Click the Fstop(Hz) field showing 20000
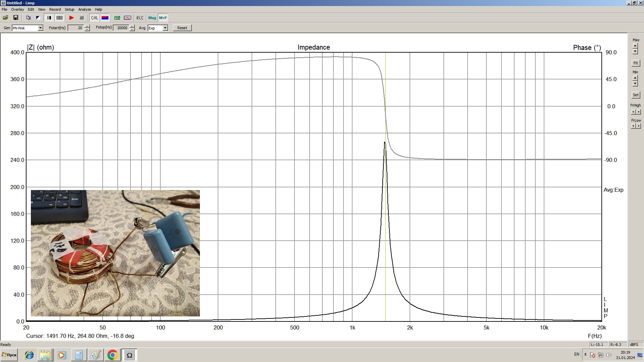The image size is (644, 362). 121,28
